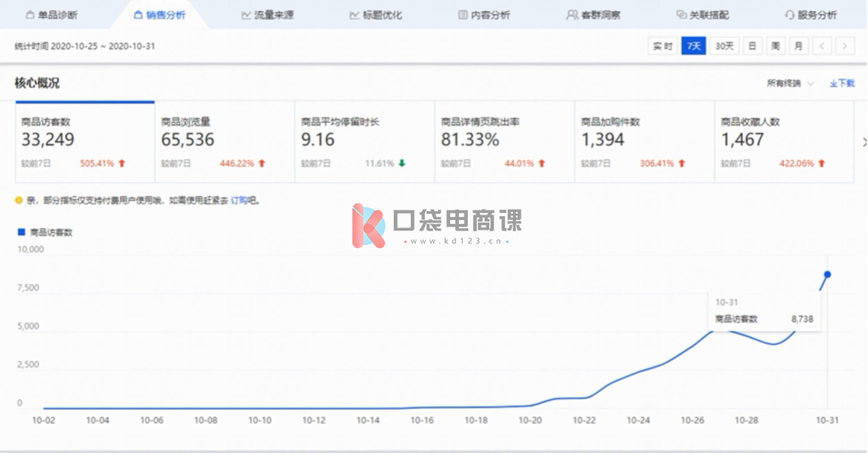This screenshot has height=453, width=868.
Task: Select the 商品详情页跳出率 metric card
Action: (505, 141)
